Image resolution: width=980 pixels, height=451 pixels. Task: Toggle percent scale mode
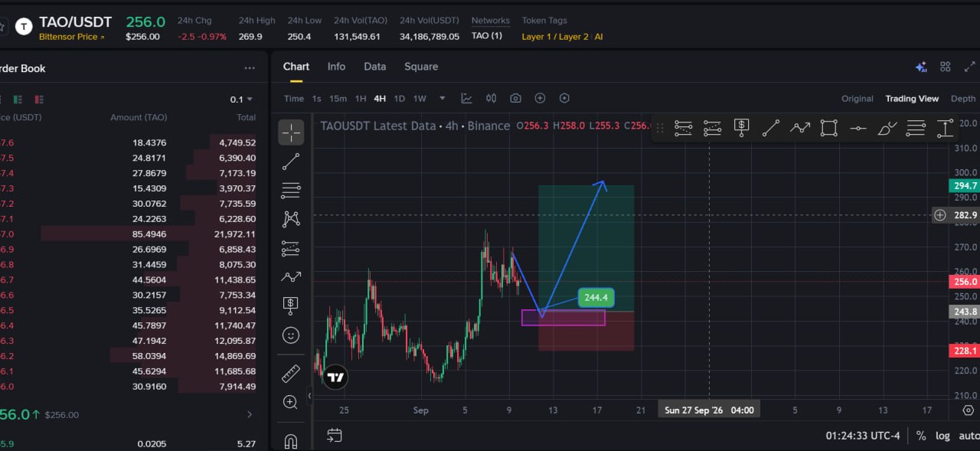921,436
